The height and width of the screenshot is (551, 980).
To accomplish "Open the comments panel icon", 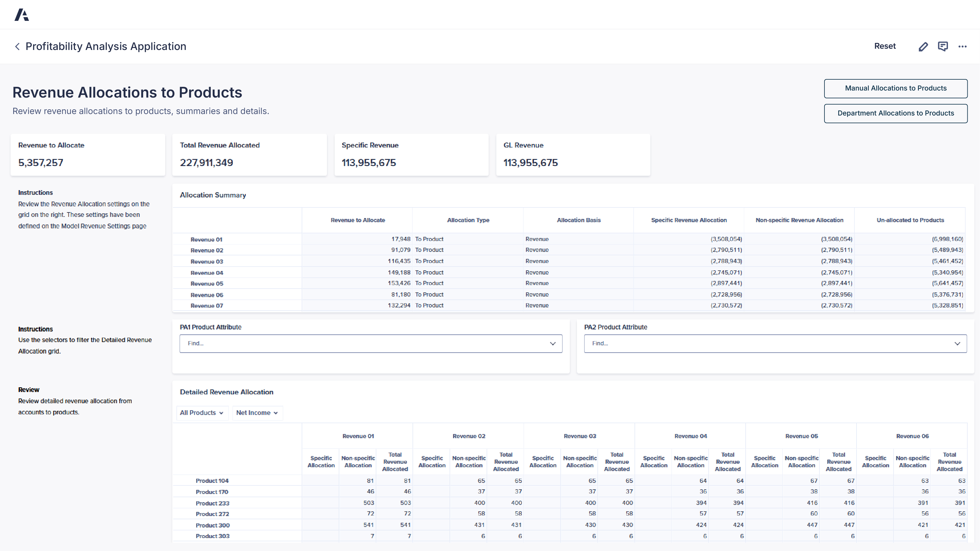I will (x=943, y=46).
